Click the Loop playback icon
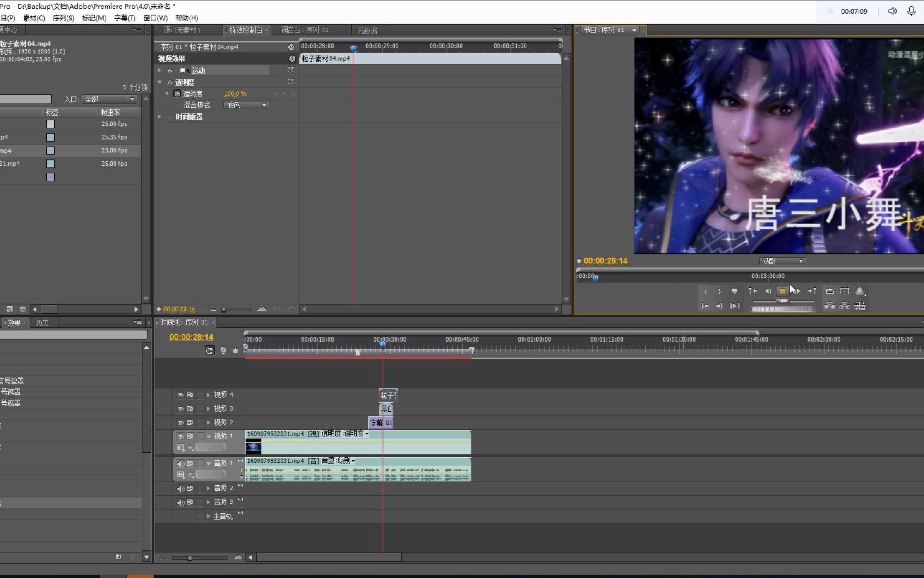The image size is (924, 578). pyautogui.click(x=829, y=291)
